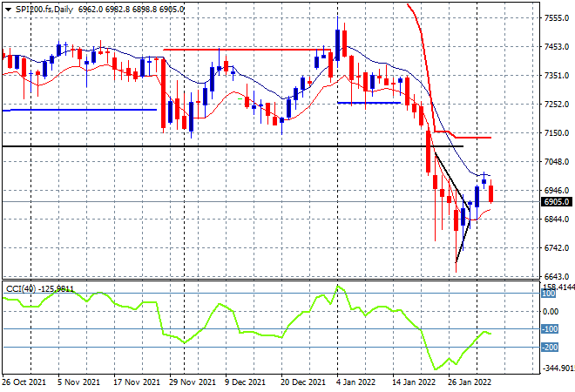Click the 9 Dec 2021 date label
575x392 pixels.
pos(245,382)
